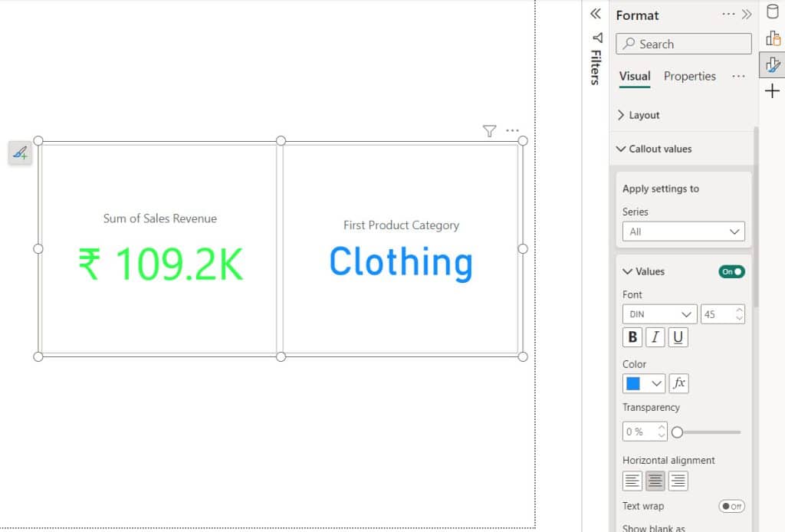Turn off the Values toggle
Image resolution: width=785 pixels, height=532 pixels.
point(732,272)
